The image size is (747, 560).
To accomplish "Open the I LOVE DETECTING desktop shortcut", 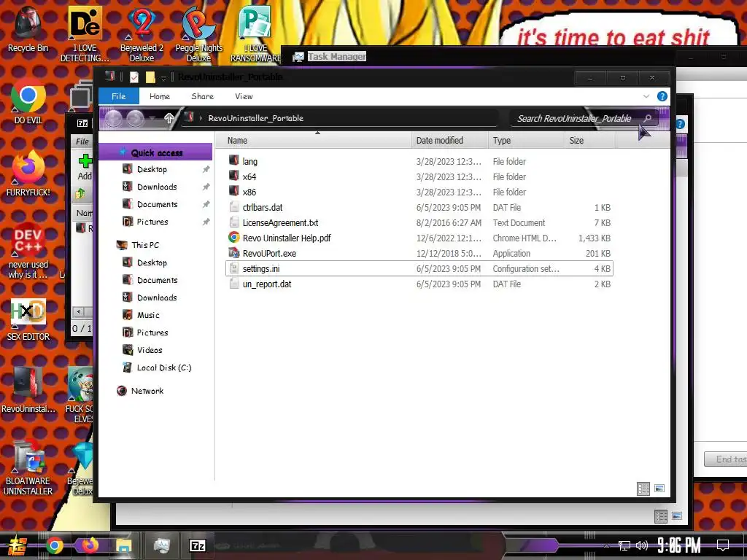I will coord(85,34).
